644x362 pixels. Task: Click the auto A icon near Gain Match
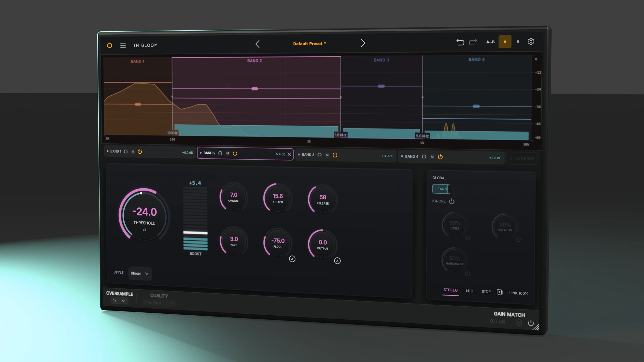coord(519,323)
